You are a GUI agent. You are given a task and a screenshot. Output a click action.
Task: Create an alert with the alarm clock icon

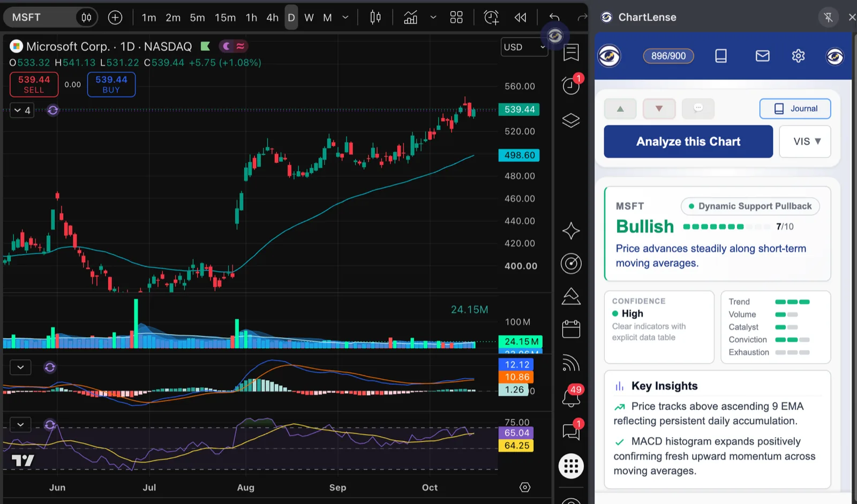point(491,18)
